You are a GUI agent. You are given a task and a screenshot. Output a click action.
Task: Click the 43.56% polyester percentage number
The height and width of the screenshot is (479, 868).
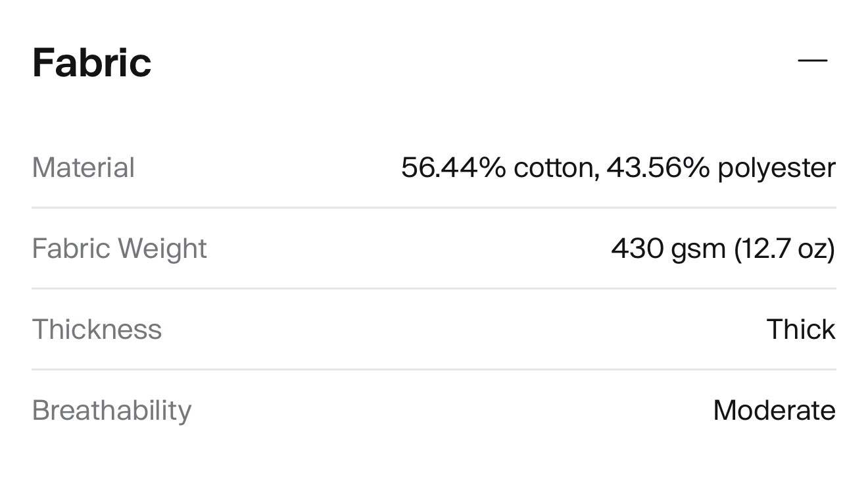coord(658,168)
